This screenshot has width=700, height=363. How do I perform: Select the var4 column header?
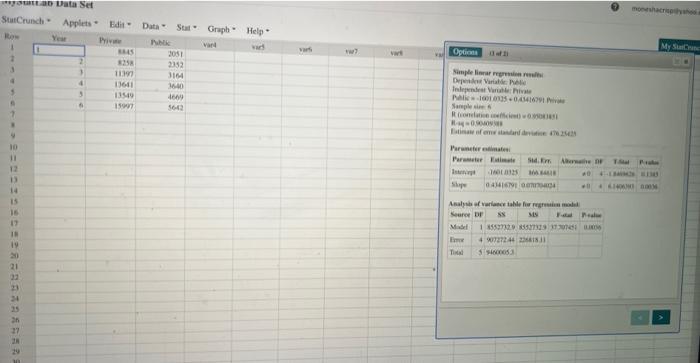[210, 45]
